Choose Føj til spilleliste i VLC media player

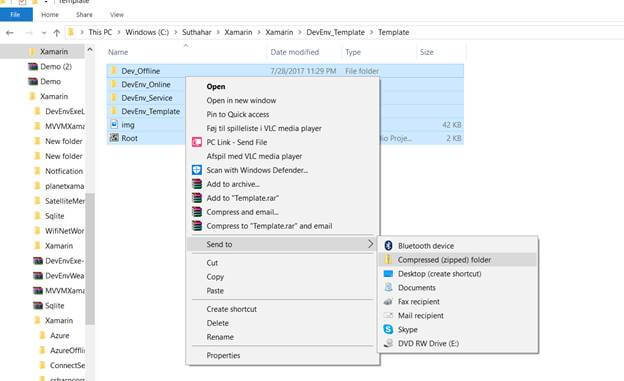[283, 128]
